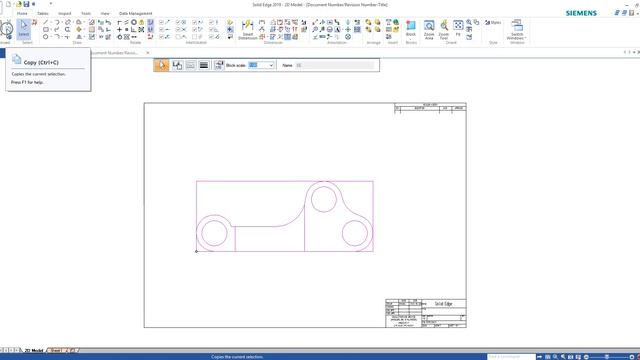
Task: Click the title block of the sheet
Action: 426,313
